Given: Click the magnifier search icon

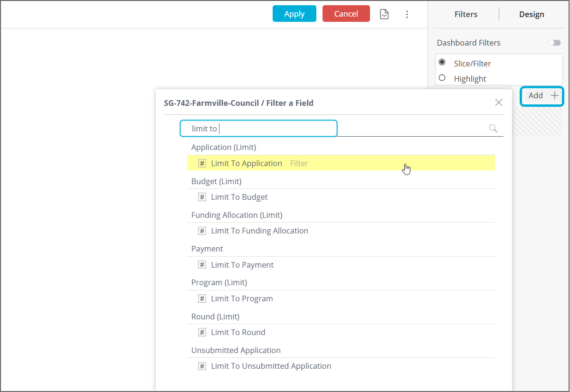Looking at the screenshot, I should pyautogui.click(x=493, y=128).
